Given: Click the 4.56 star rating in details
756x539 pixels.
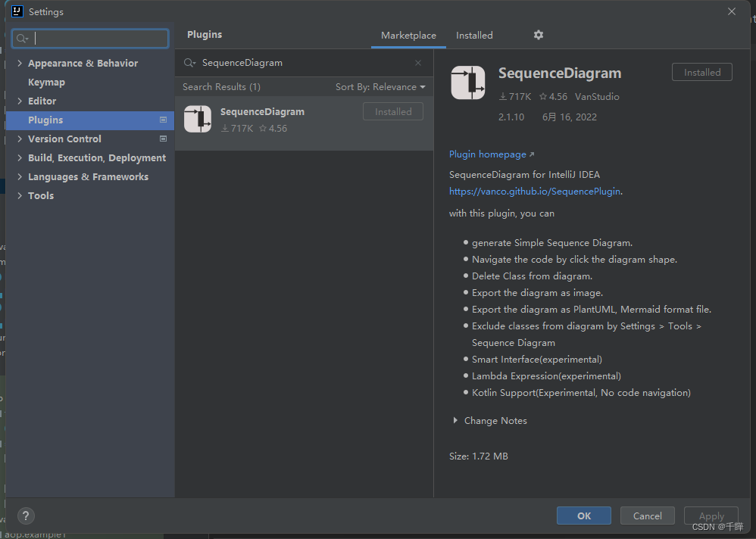Looking at the screenshot, I should click(x=553, y=96).
